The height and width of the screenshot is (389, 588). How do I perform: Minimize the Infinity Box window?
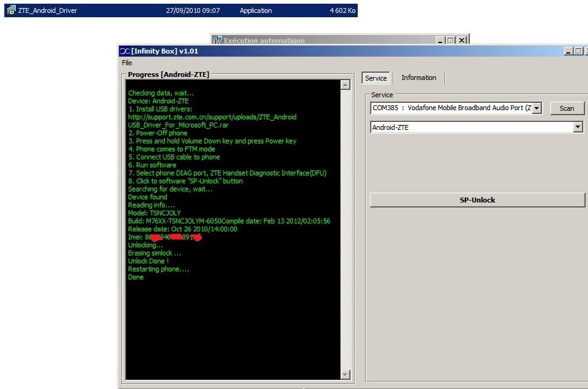(568, 51)
